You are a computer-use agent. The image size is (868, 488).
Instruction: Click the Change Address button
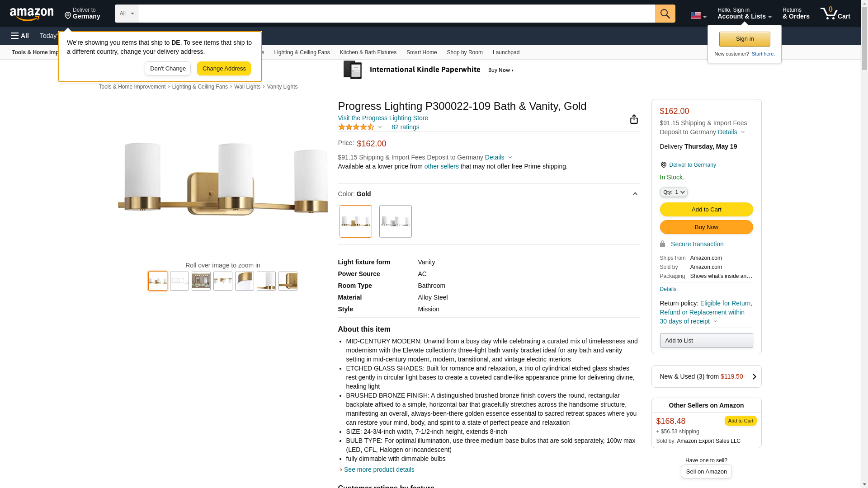(x=224, y=69)
